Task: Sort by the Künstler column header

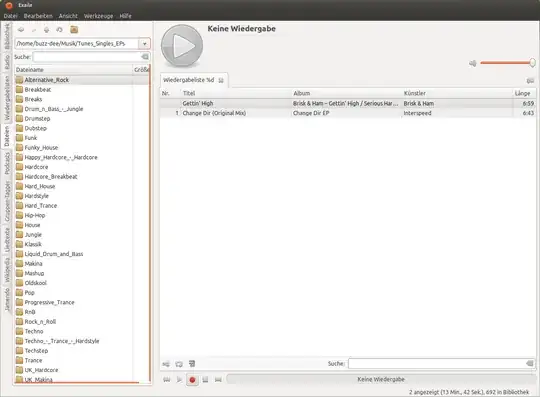Action: pyautogui.click(x=457, y=93)
